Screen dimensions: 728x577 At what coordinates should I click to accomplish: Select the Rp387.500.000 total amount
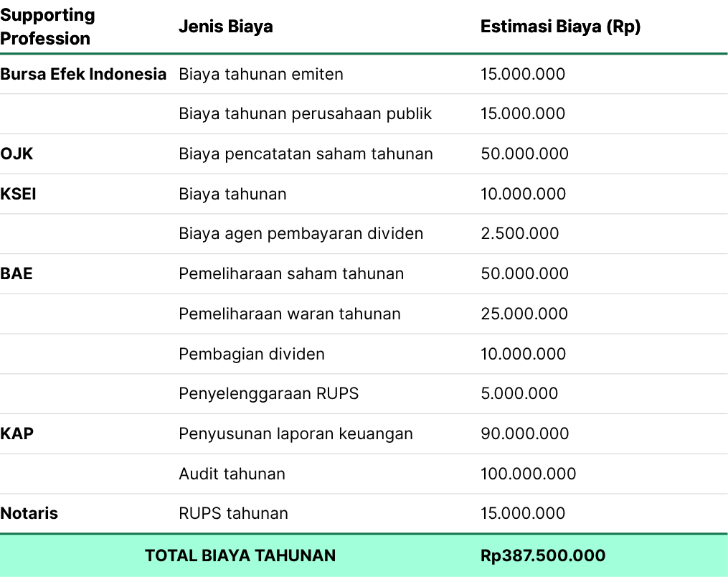[543, 555]
